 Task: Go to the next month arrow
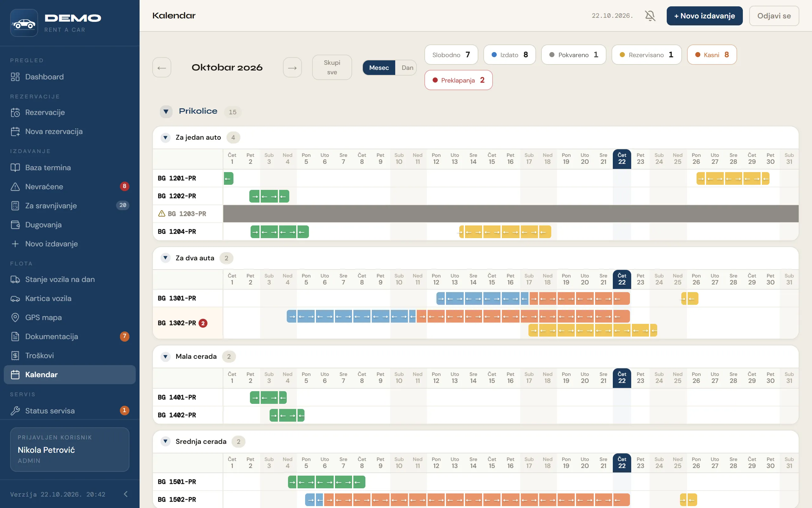click(292, 68)
